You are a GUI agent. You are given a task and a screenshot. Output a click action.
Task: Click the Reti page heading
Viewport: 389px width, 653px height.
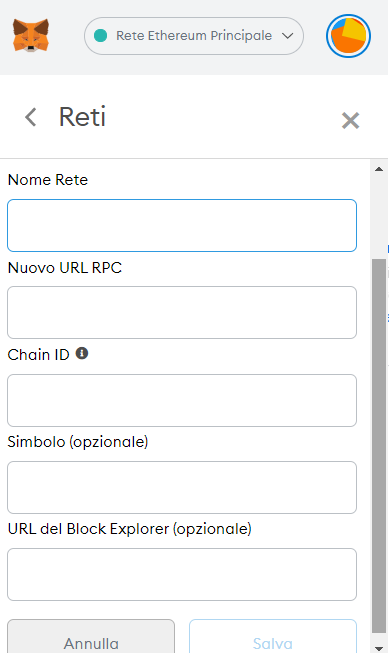[x=82, y=117]
